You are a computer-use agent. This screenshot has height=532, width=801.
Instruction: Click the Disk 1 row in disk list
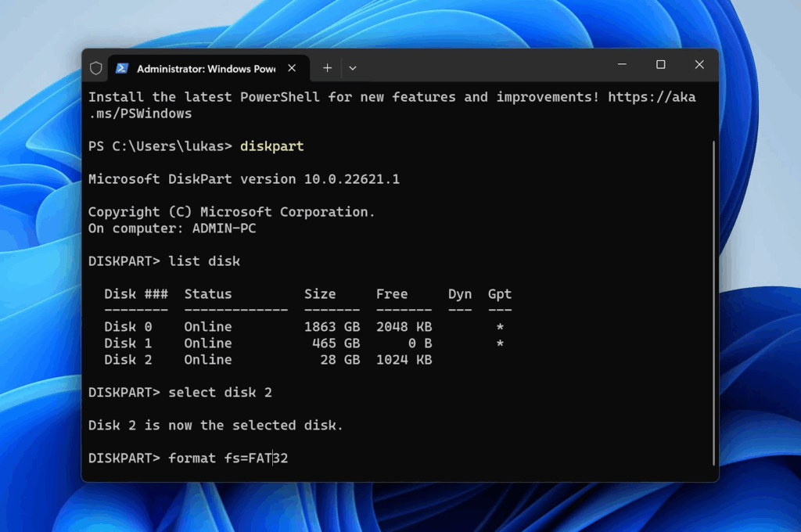point(268,343)
